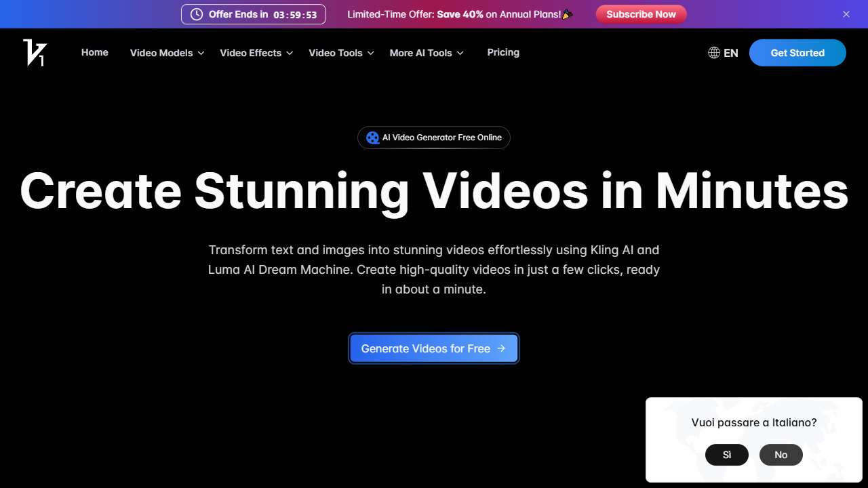Open the Pricing page from the navbar
The image size is (868, 488).
click(503, 52)
